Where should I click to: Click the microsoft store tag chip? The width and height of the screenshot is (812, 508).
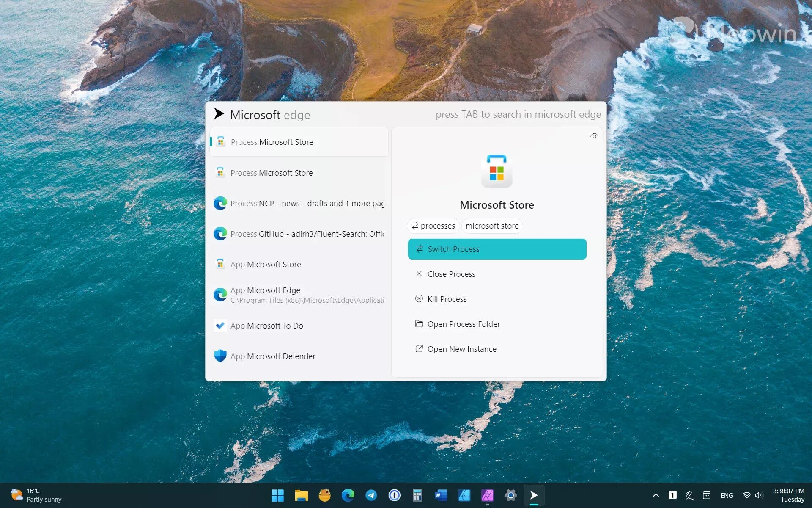[491, 226]
